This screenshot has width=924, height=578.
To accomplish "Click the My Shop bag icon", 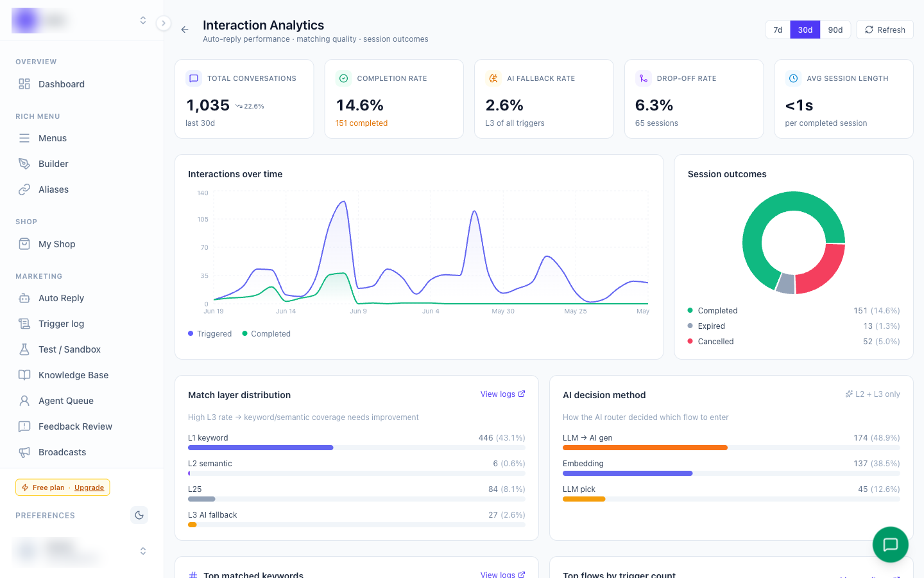I will coord(24,244).
